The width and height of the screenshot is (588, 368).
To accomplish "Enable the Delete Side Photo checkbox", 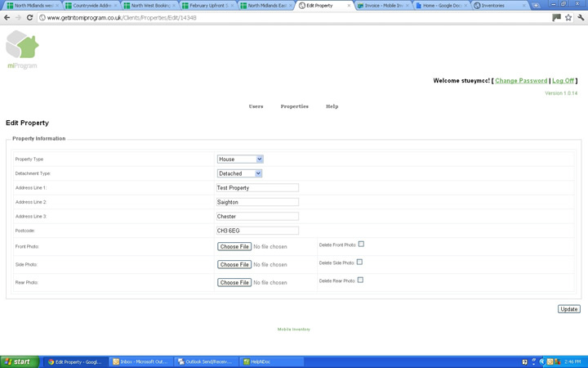I will pyautogui.click(x=359, y=262).
